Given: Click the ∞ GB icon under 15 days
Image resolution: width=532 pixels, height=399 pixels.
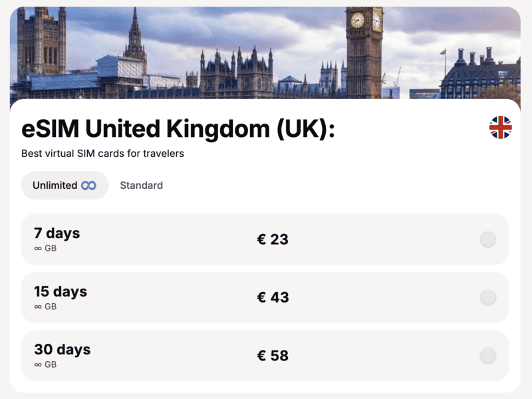Looking at the screenshot, I should [x=39, y=307].
